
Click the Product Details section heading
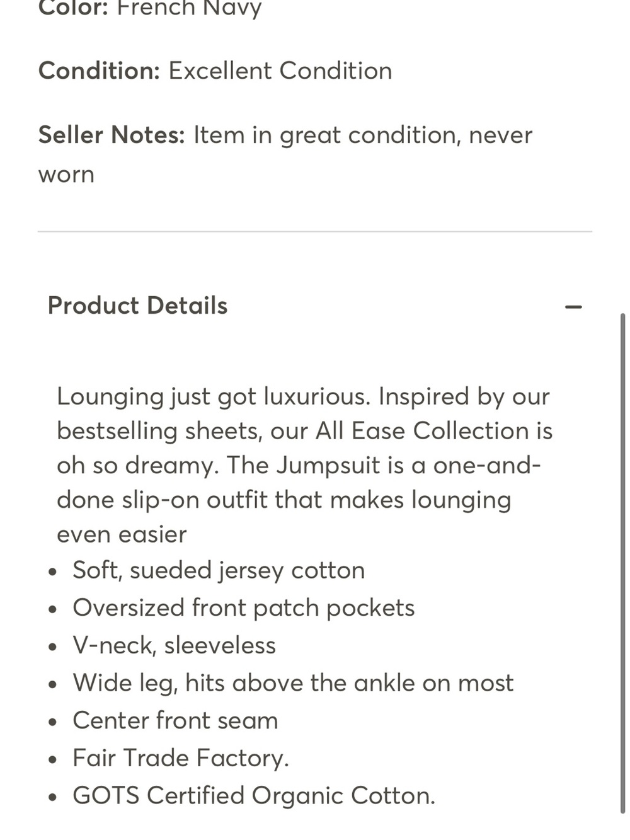click(137, 306)
